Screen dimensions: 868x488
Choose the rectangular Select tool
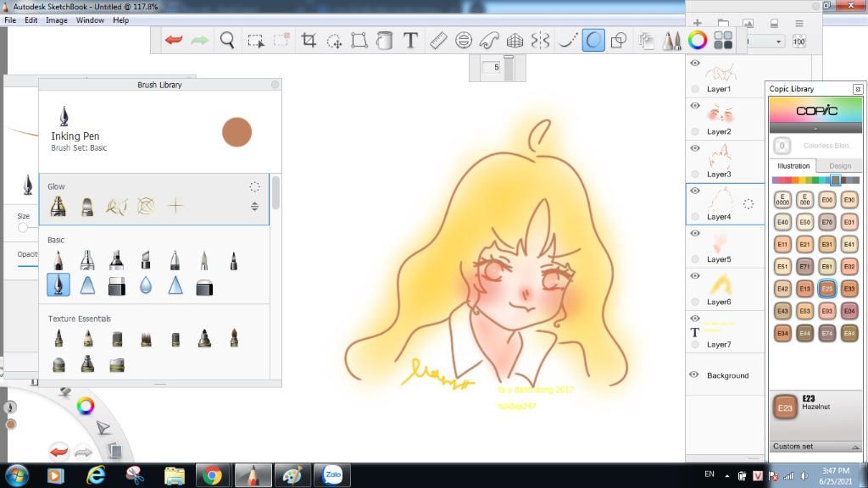pyautogui.click(x=255, y=41)
